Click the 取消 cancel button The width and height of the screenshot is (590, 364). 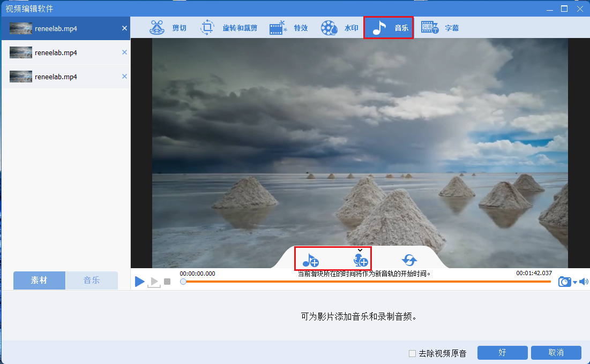(556, 353)
